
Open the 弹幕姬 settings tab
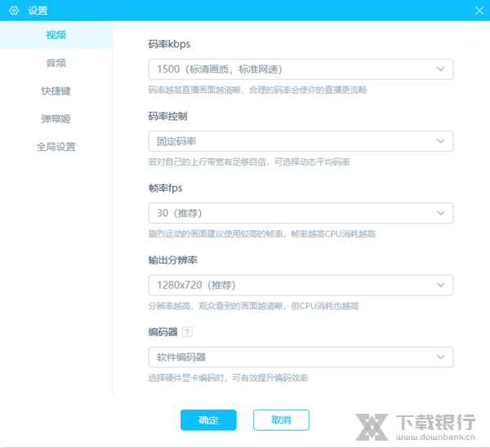(56, 118)
